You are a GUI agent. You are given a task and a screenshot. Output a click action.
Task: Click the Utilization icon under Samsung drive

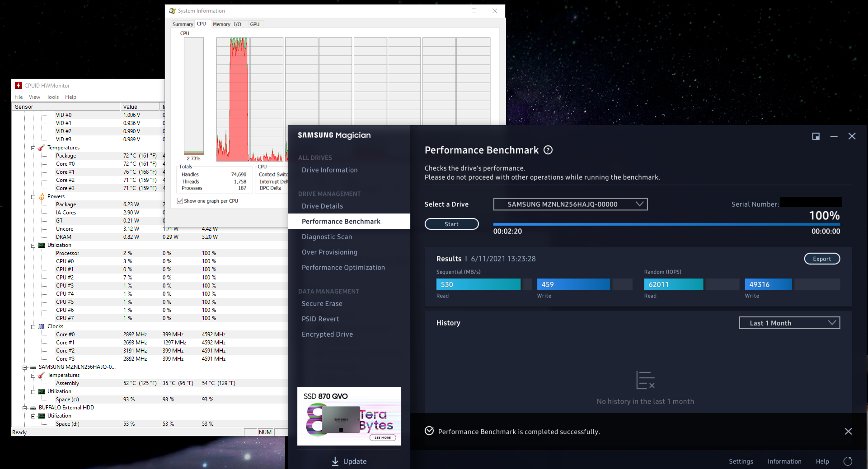point(42,391)
